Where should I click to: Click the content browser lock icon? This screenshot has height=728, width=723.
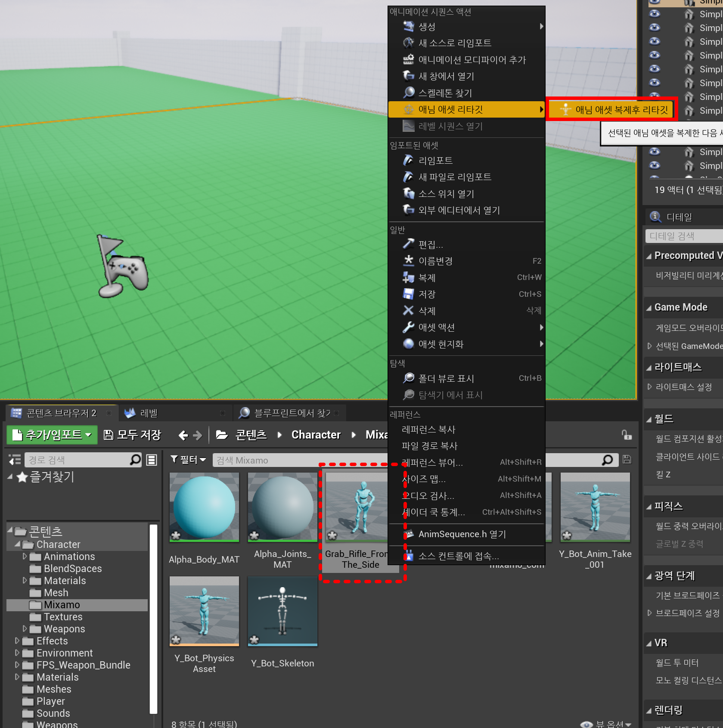627,435
